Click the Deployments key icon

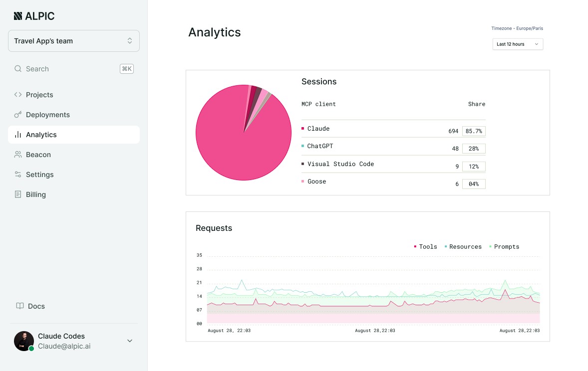coord(18,114)
